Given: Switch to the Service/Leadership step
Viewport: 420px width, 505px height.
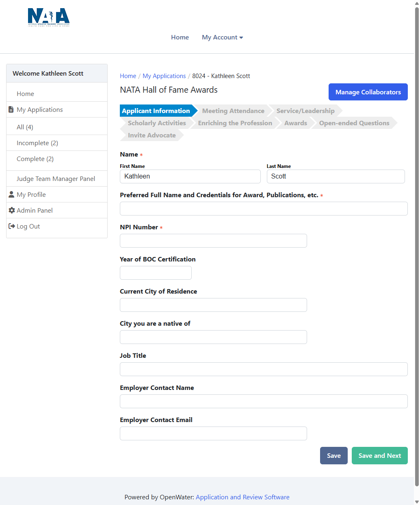Looking at the screenshot, I should [305, 111].
